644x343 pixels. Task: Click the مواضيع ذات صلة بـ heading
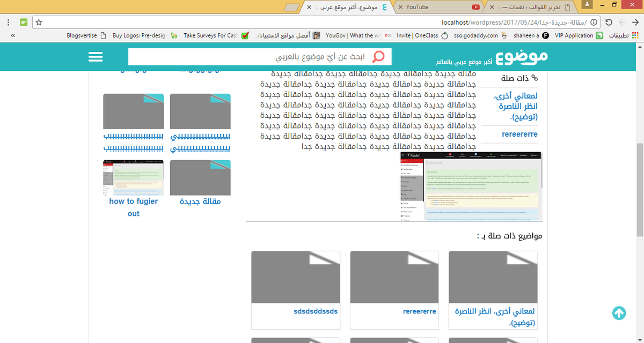point(509,236)
